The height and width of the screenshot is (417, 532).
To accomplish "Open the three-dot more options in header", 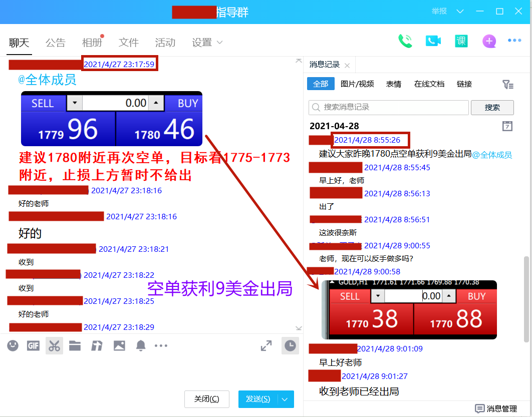I will [x=514, y=41].
